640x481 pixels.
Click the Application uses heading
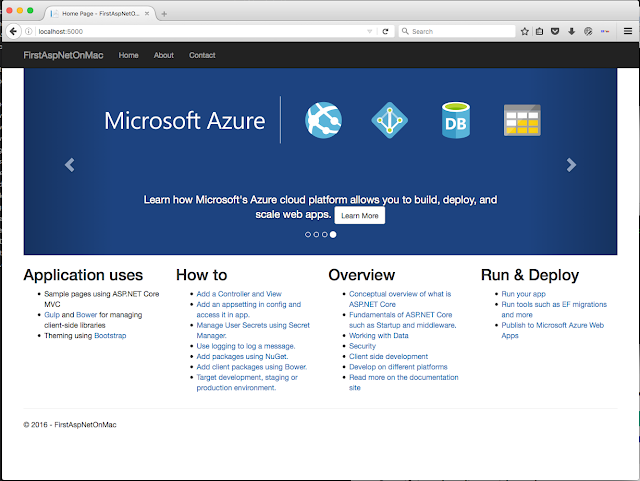click(x=83, y=275)
